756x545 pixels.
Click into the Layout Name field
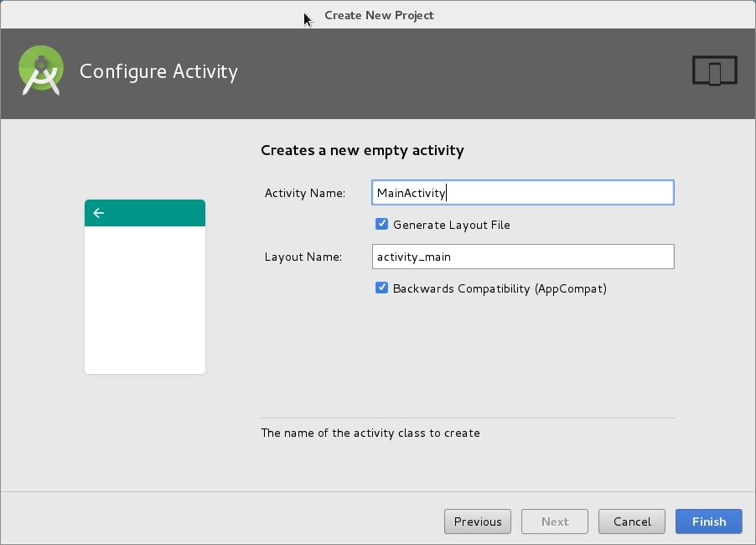[522, 257]
